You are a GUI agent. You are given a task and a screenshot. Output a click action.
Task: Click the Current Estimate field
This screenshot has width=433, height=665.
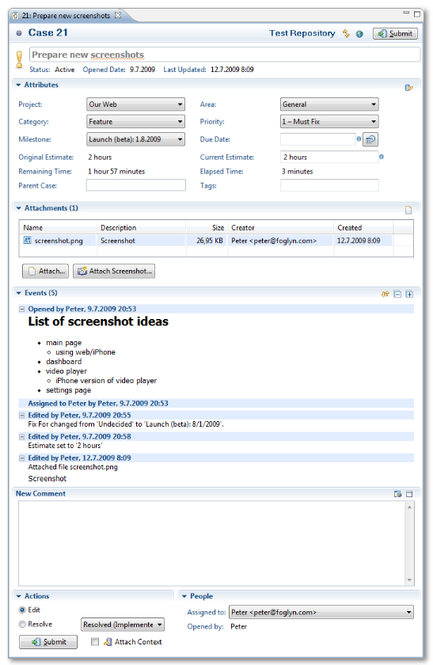(x=329, y=157)
